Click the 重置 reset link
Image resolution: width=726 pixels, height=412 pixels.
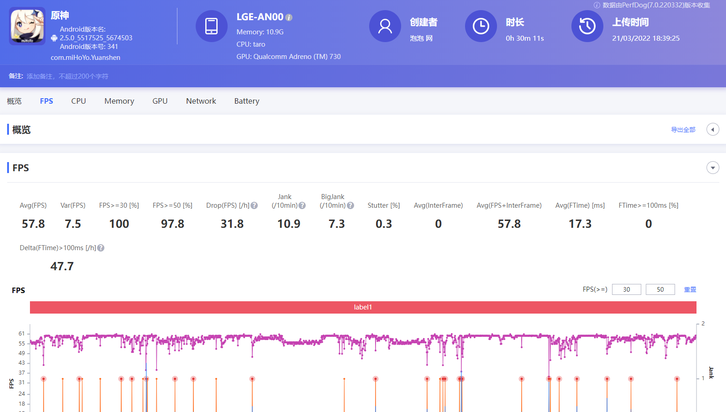click(689, 290)
